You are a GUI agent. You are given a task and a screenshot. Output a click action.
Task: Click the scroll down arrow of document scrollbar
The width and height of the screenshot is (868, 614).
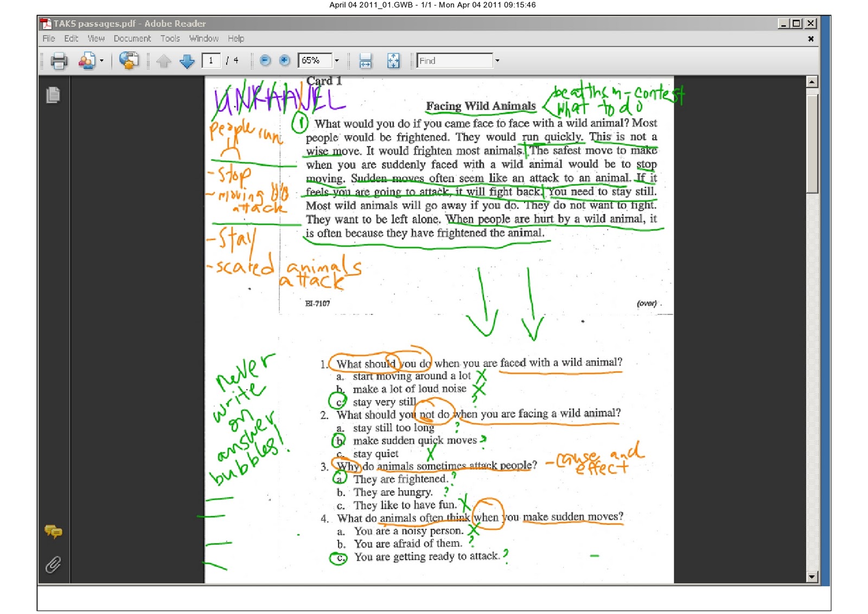pos(812,577)
